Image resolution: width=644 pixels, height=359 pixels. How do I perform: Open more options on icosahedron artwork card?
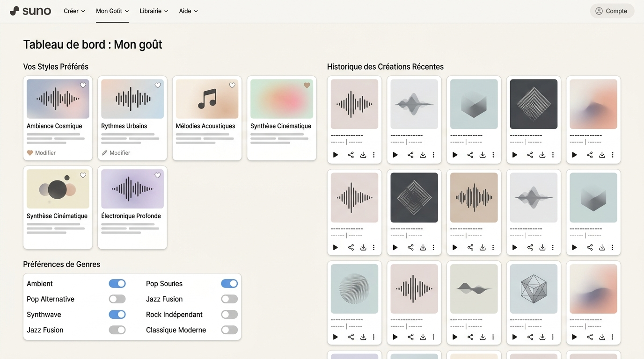553,337
